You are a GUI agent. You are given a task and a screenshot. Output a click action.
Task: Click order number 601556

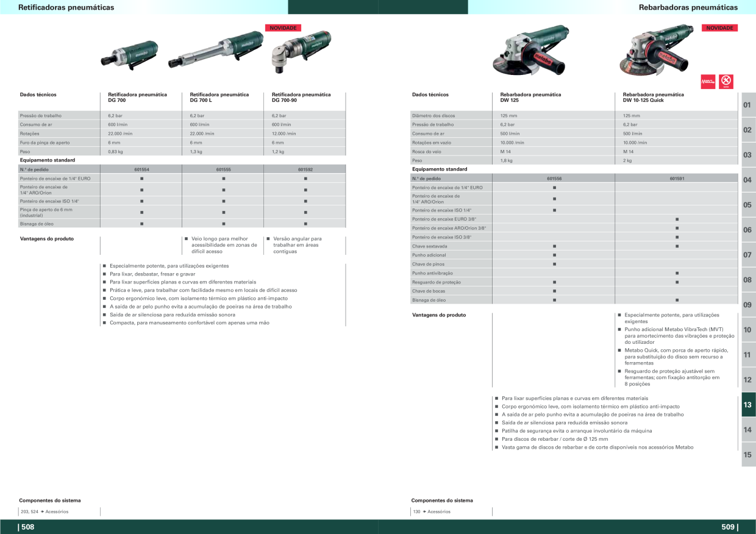point(554,179)
